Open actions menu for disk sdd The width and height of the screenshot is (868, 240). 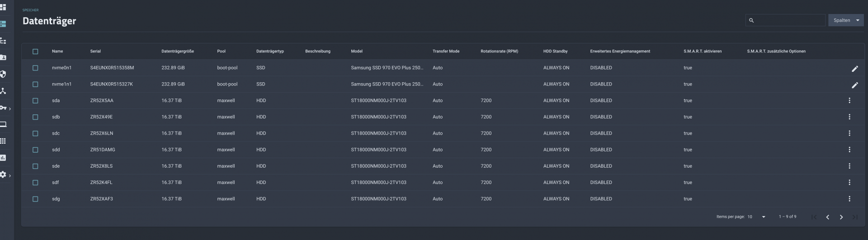[x=849, y=150]
